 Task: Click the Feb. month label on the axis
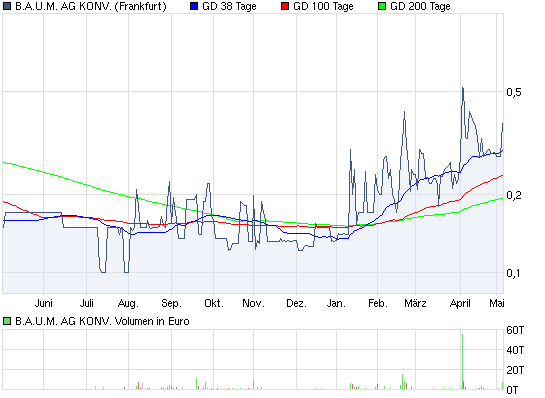pos(378,303)
